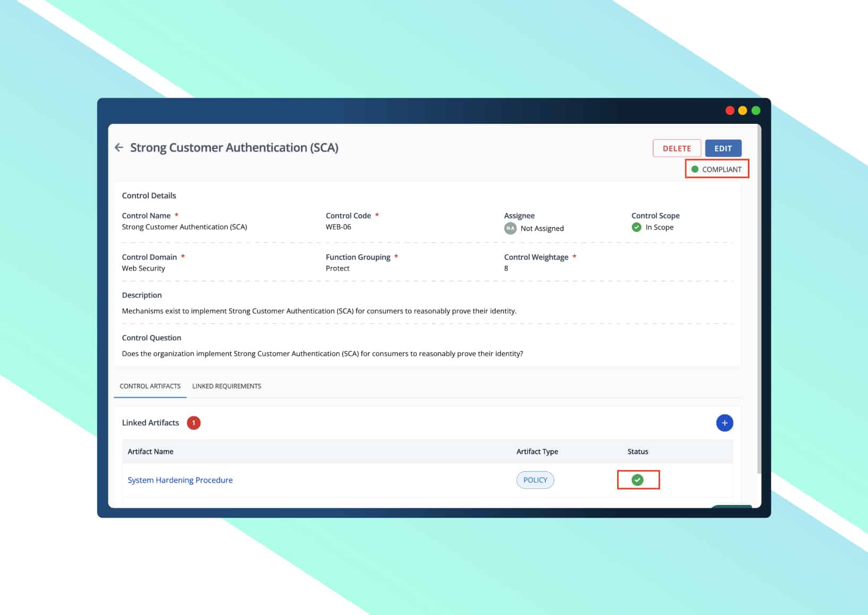The height and width of the screenshot is (615, 868).
Task: Click the yellow minimize window dot
Action: (x=743, y=111)
